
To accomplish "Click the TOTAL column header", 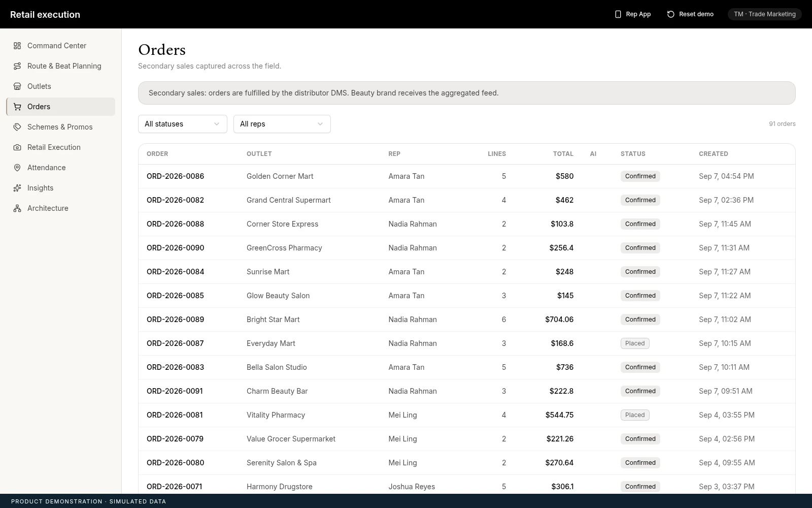I will (563, 154).
